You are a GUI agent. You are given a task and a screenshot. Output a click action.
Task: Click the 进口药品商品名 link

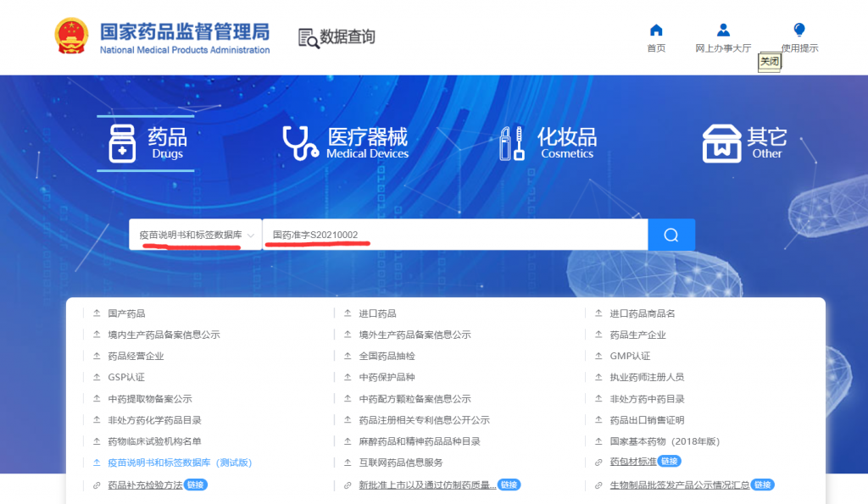click(643, 313)
